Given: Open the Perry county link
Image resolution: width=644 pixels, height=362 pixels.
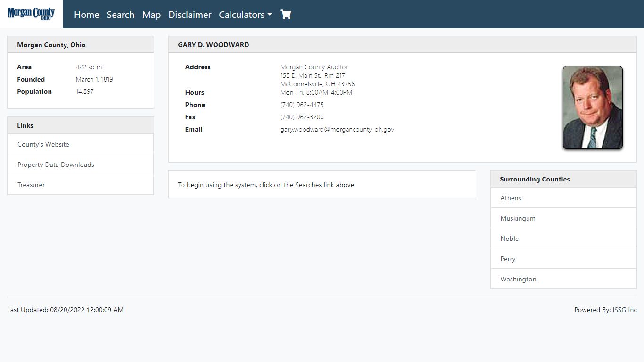Looking at the screenshot, I should (x=563, y=259).
